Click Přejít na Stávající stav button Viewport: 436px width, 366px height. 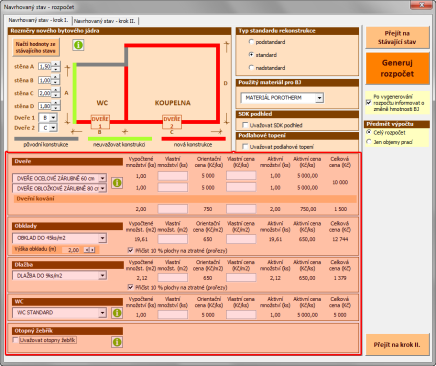[x=397, y=38]
